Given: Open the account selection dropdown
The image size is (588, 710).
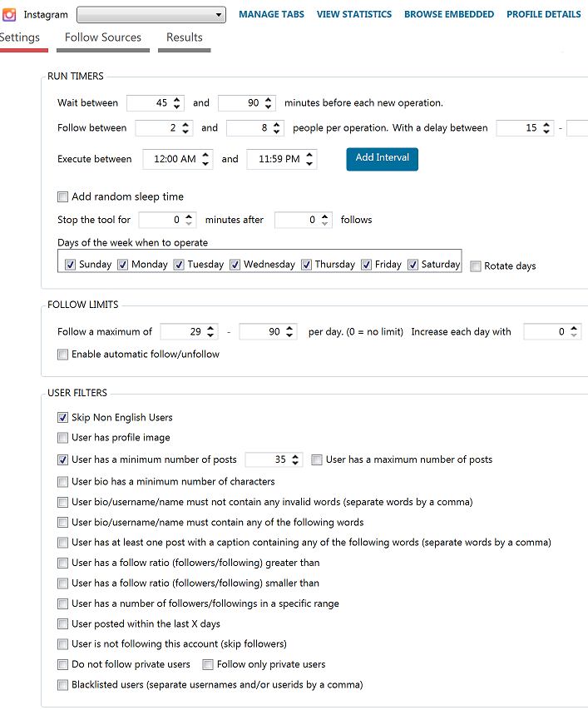Looking at the screenshot, I should [x=151, y=15].
